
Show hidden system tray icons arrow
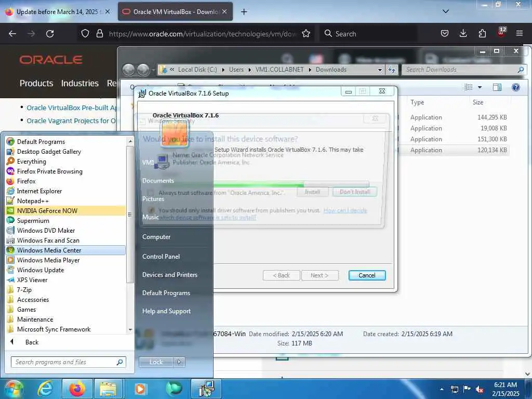[442, 389]
